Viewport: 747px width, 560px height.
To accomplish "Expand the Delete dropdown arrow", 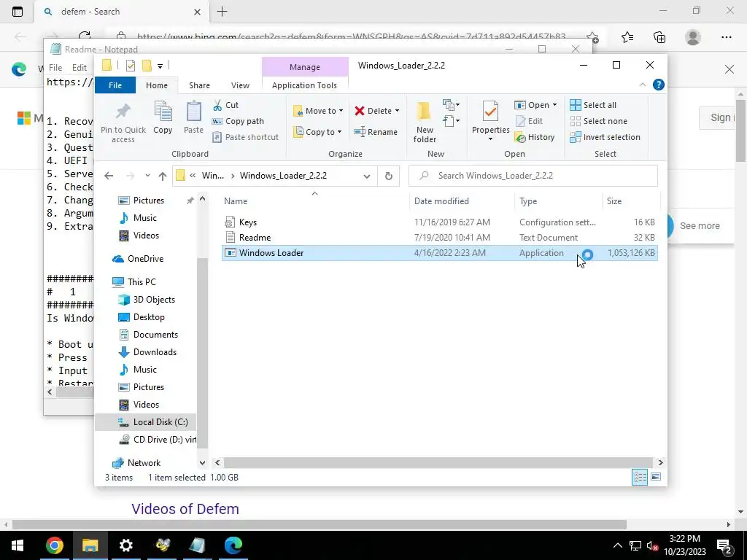I will point(397,111).
